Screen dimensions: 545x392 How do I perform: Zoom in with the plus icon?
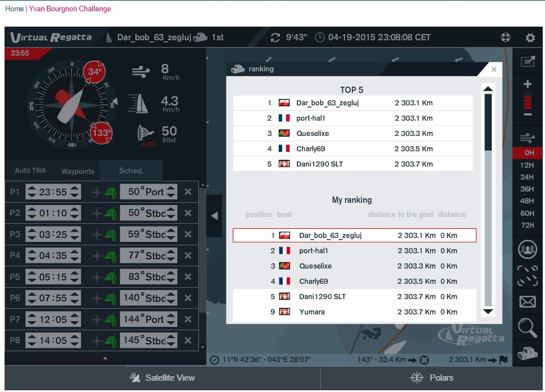527,84
